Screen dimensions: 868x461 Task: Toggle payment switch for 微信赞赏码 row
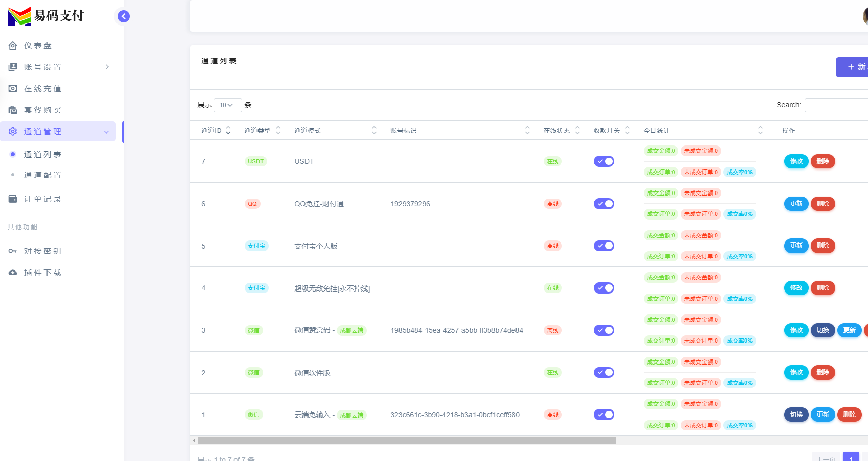point(603,330)
